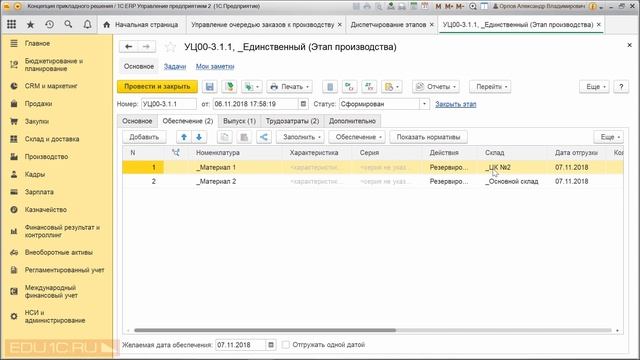
Task: Click the zoom magnifier icon in title bar
Action: click(473, 7)
